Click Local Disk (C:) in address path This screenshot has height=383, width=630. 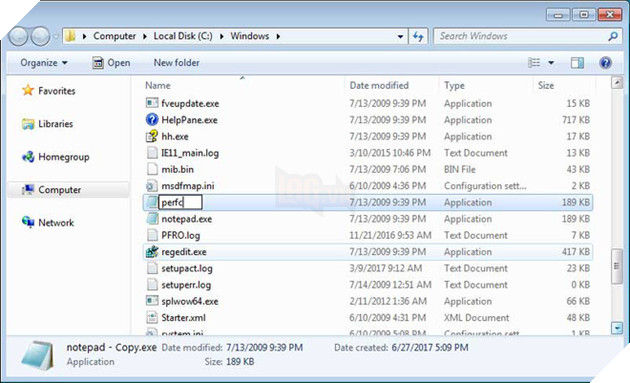pyautogui.click(x=183, y=36)
